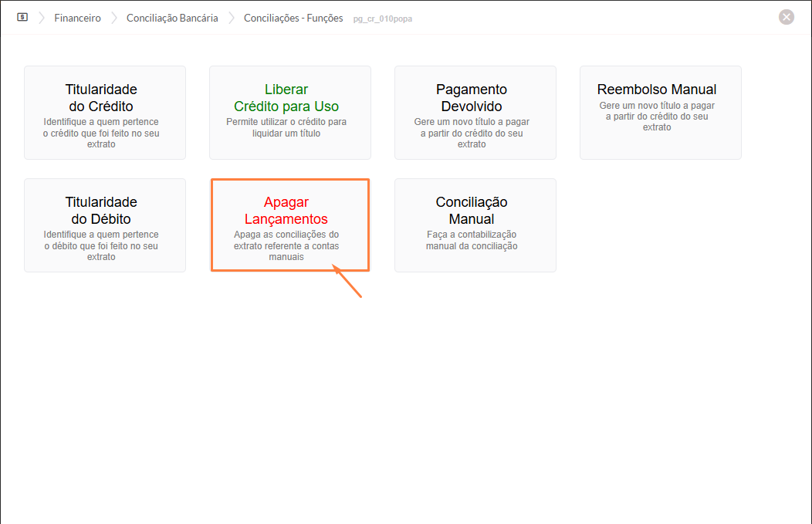Image resolution: width=812 pixels, height=524 pixels.
Task: Click the finance module icon in breadcrumb
Action: coord(22,18)
